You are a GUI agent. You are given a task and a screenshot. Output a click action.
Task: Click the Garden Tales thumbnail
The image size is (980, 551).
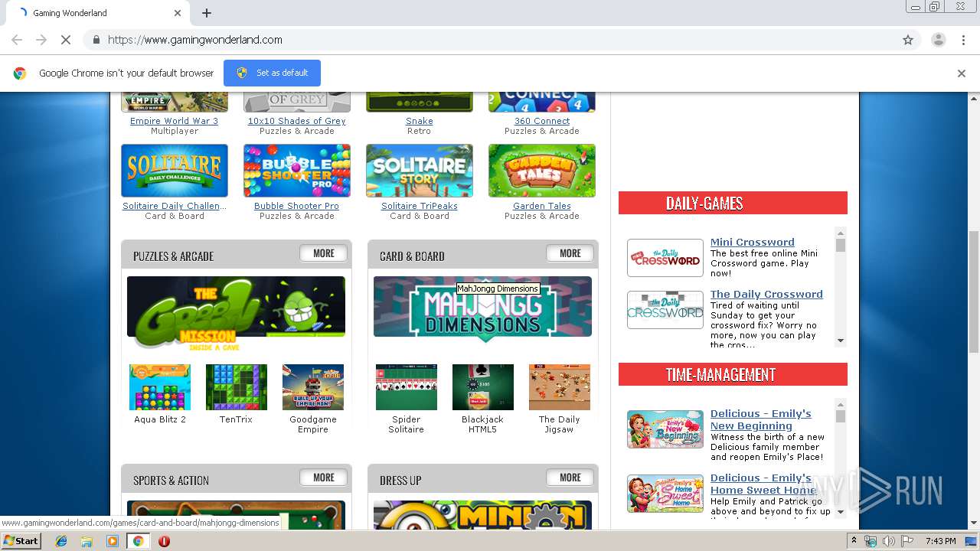point(542,171)
